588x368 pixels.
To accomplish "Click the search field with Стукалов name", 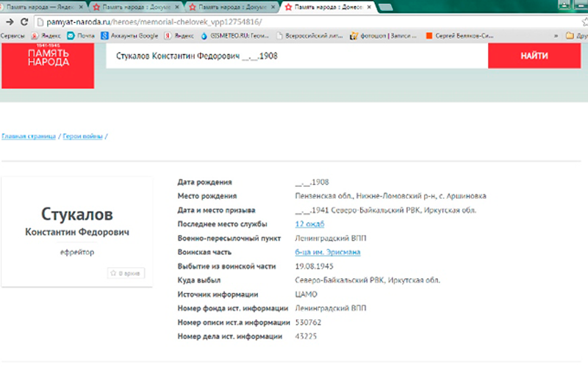I will tap(297, 56).
